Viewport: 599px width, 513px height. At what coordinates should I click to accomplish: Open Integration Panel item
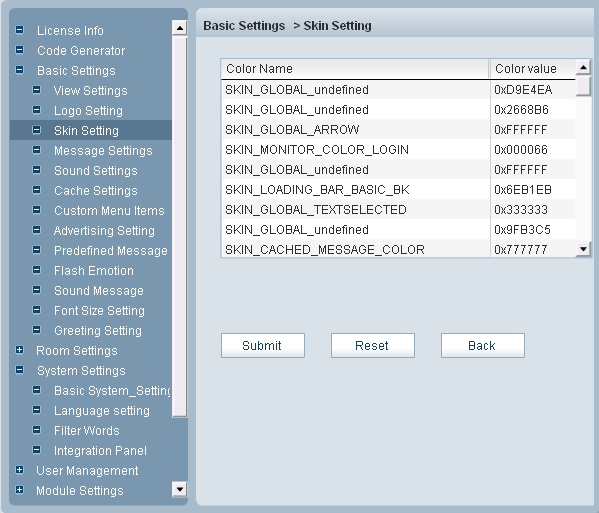(x=100, y=450)
